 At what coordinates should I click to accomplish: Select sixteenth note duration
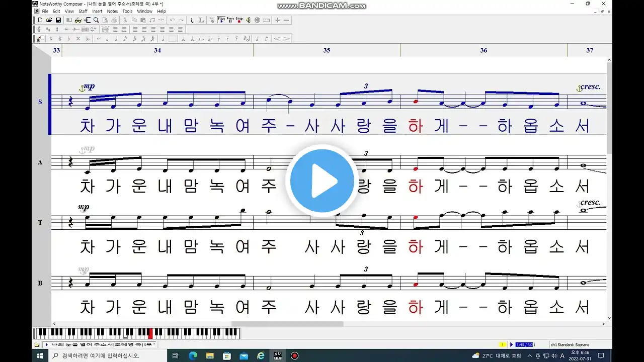134,39
